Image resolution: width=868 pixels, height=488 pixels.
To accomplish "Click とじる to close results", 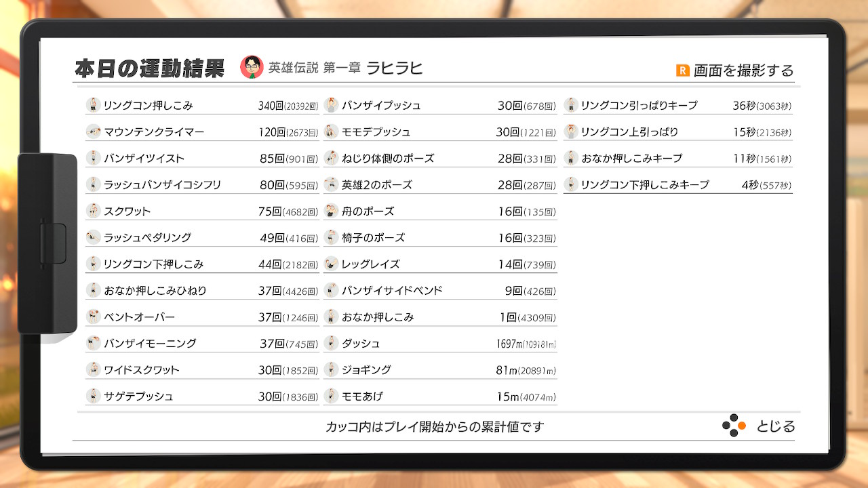I will click(776, 426).
